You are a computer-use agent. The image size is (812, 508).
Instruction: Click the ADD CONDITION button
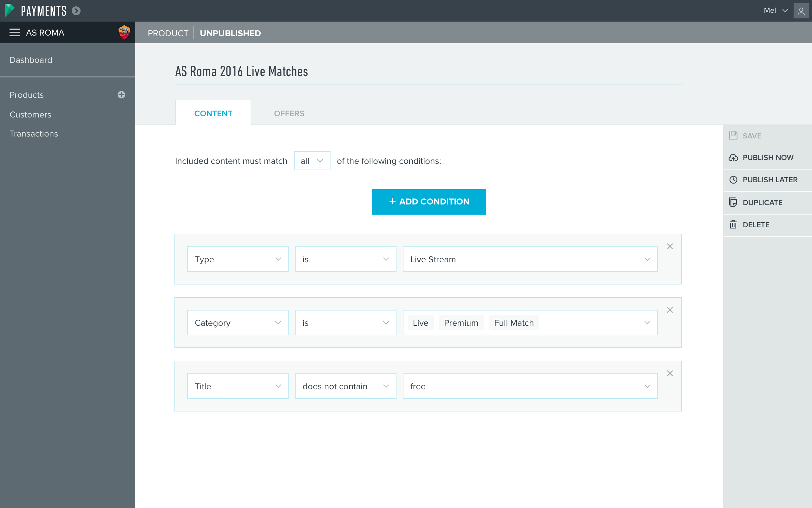(429, 202)
